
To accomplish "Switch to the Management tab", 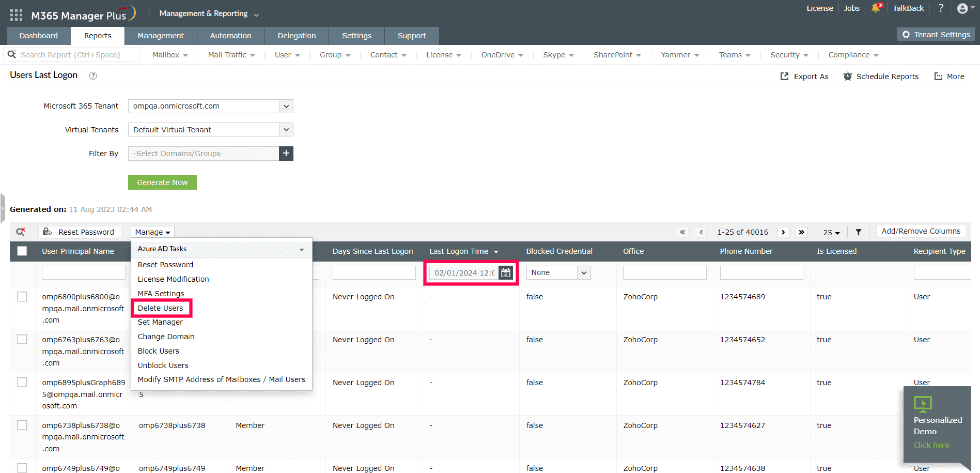I will click(161, 36).
